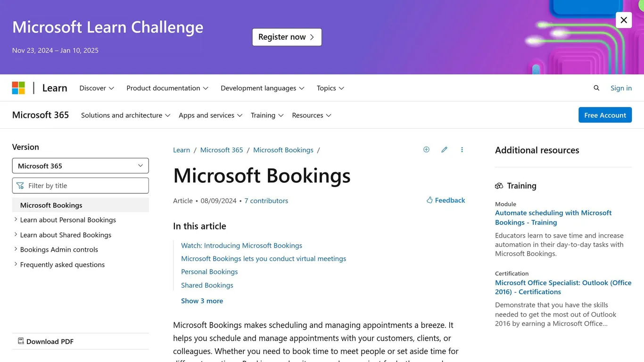Click the Download PDF icon

coord(21,341)
